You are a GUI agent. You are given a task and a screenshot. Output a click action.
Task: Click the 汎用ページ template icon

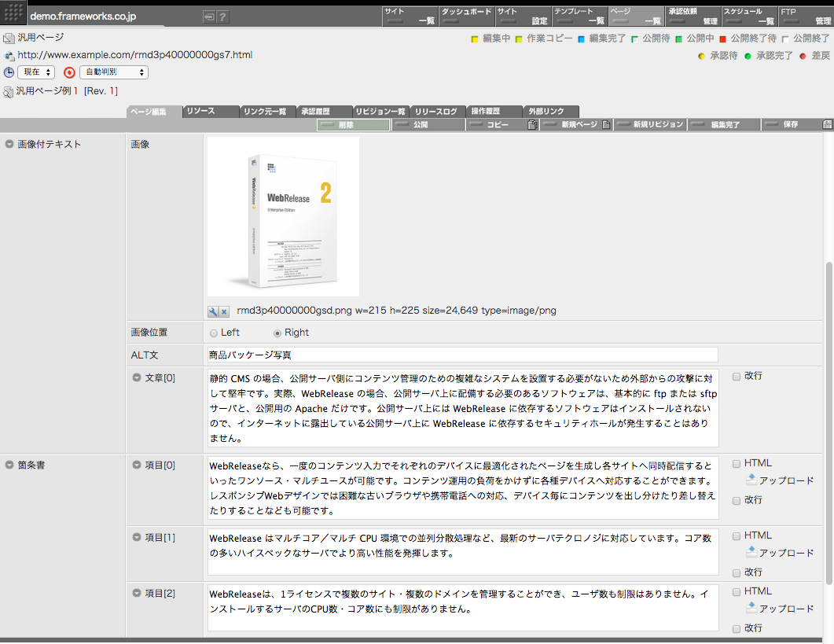click(9, 39)
